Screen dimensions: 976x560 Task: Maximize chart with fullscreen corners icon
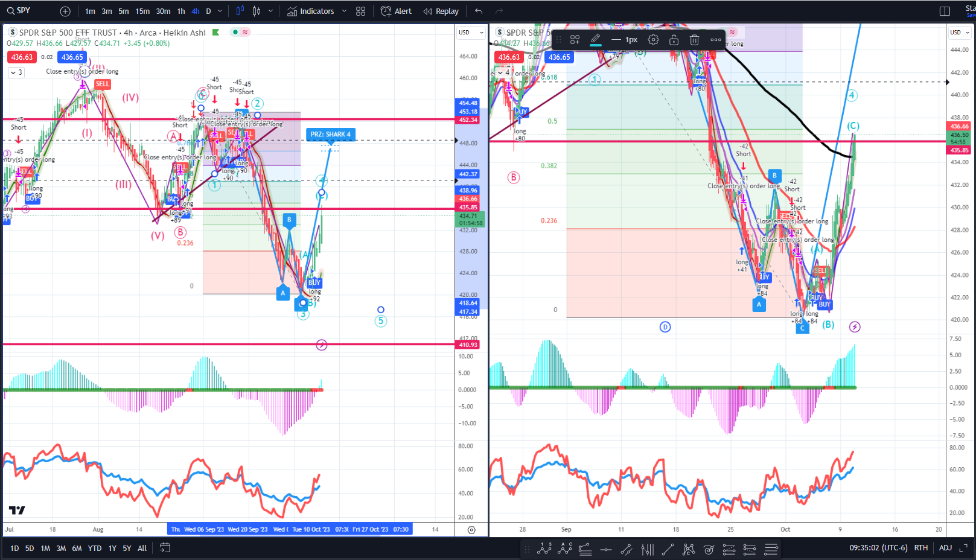[963, 548]
